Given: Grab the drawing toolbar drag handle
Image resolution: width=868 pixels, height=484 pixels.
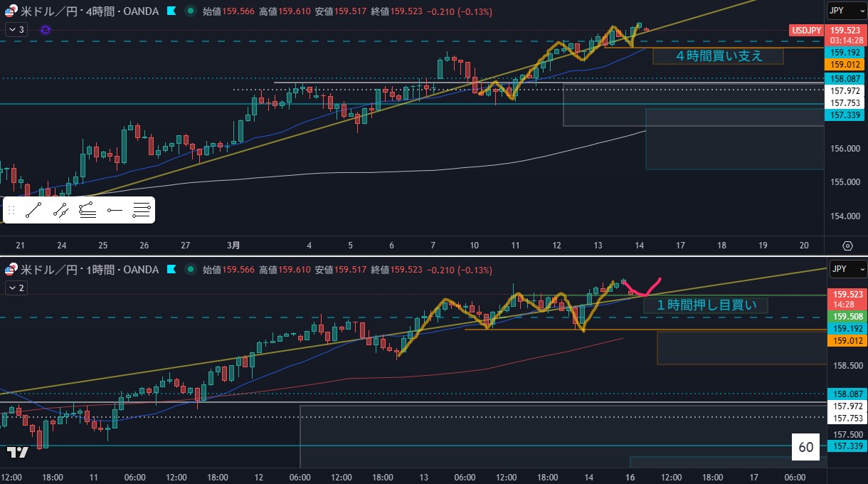Looking at the screenshot, I should (11, 210).
